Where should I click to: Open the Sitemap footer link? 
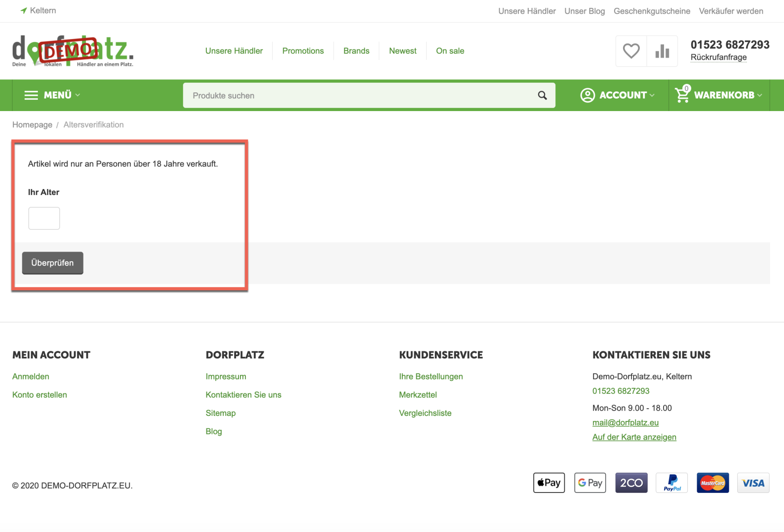221,413
